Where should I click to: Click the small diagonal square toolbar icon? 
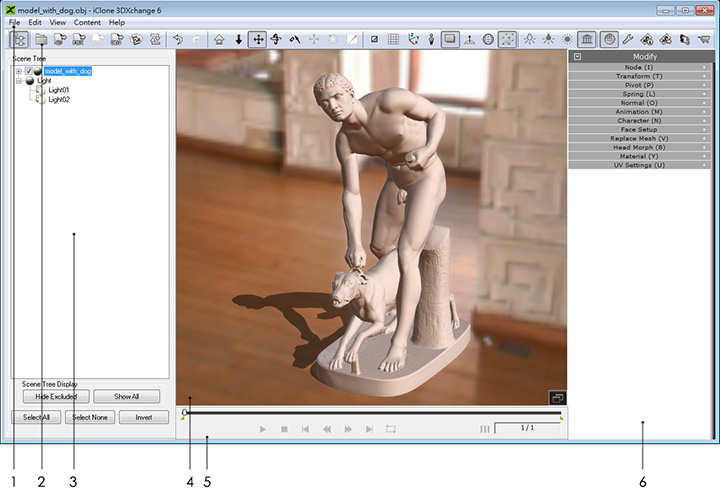pos(375,39)
